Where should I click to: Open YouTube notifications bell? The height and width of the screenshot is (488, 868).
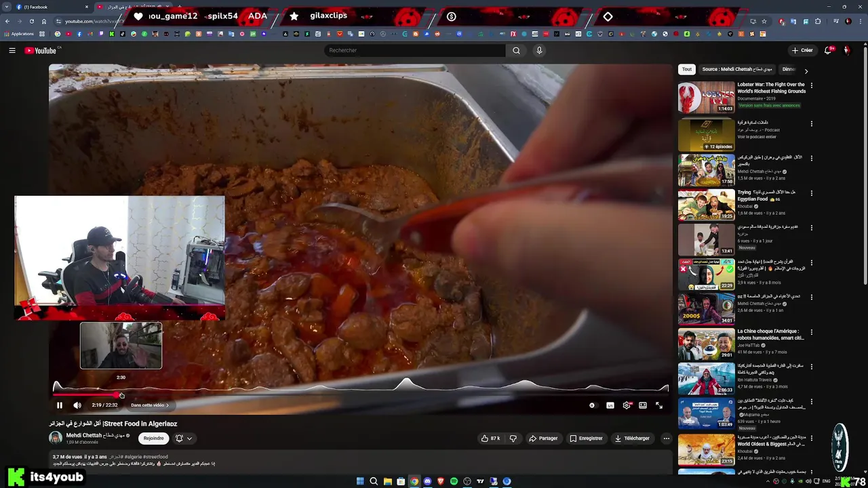tap(828, 50)
